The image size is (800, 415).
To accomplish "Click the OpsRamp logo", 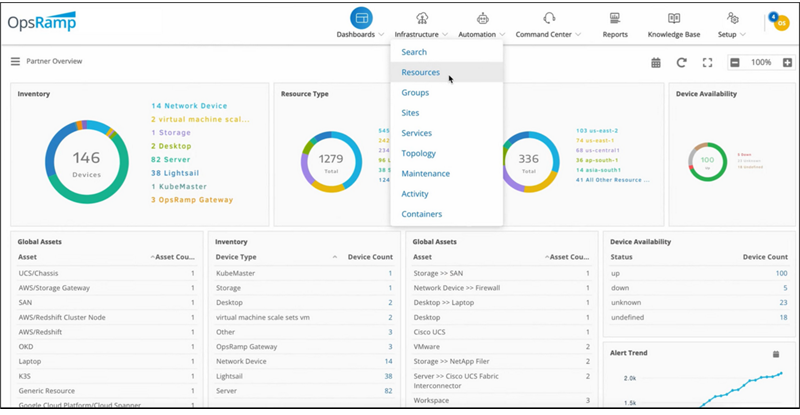I will [x=42, y=22].
